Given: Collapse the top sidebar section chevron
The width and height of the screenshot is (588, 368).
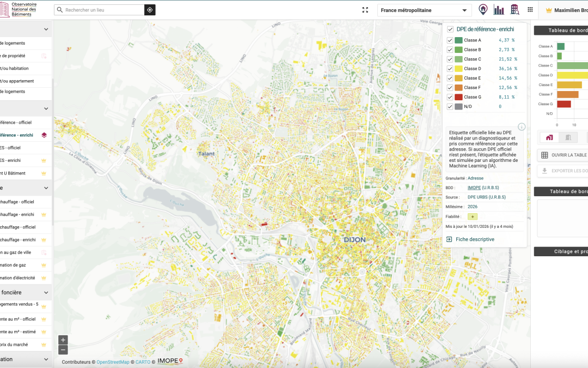Looking at the screenshot, I should [x=46, y=29].
